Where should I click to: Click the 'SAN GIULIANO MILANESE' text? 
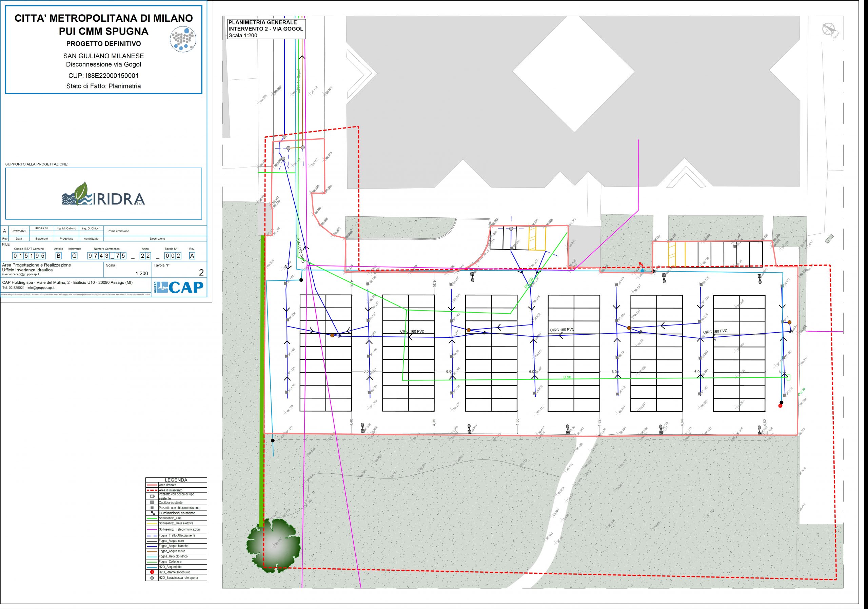104,56
